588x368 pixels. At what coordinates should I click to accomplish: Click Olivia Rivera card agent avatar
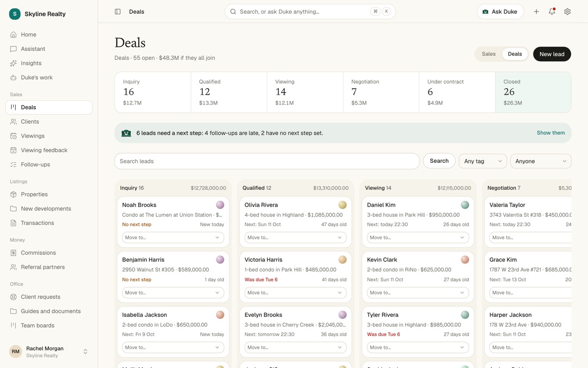click(343, 205)
